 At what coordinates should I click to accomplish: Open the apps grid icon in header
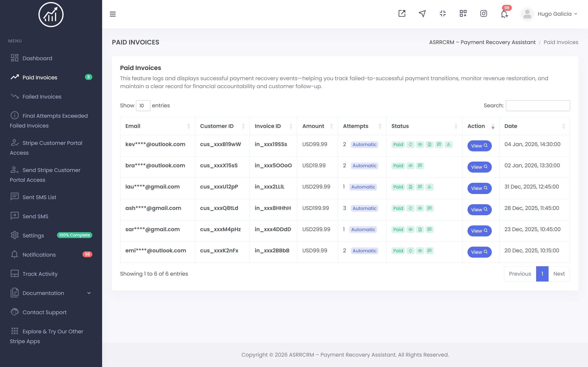tap(463, 14)
